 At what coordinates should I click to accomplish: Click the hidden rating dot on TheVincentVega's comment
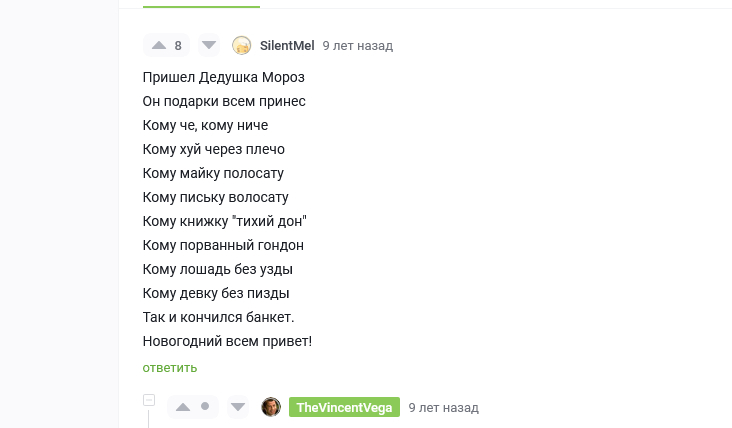(205, 406)
